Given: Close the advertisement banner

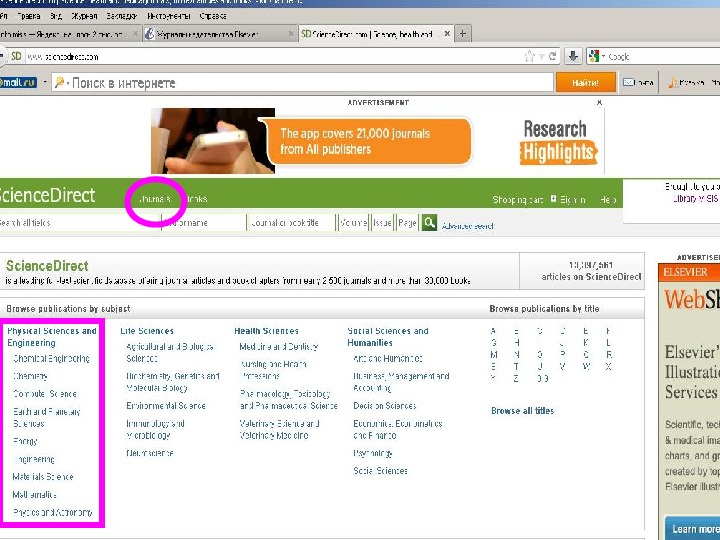Looking at the screenshot, I should pyautogui.click(x=599, y=102).
